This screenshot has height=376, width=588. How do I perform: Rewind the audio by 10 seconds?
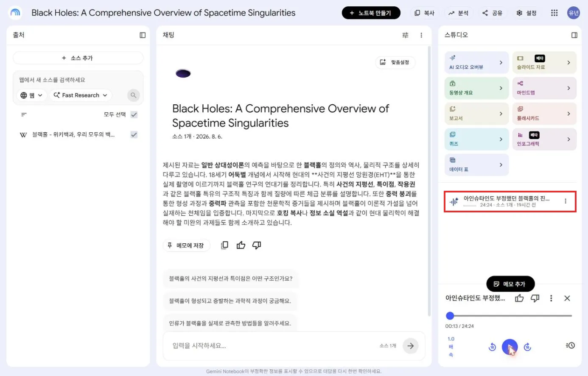[x=492, y=347]
